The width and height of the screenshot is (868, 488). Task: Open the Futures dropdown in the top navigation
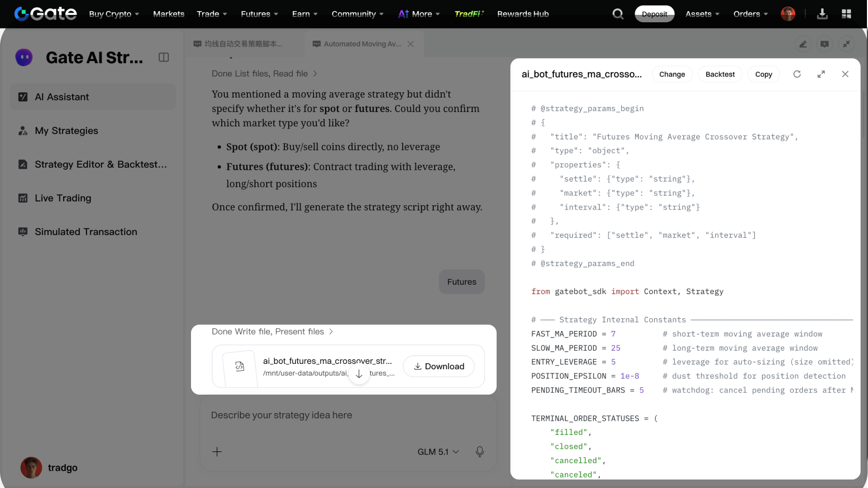pyautogui.click(x=259, y=14)
